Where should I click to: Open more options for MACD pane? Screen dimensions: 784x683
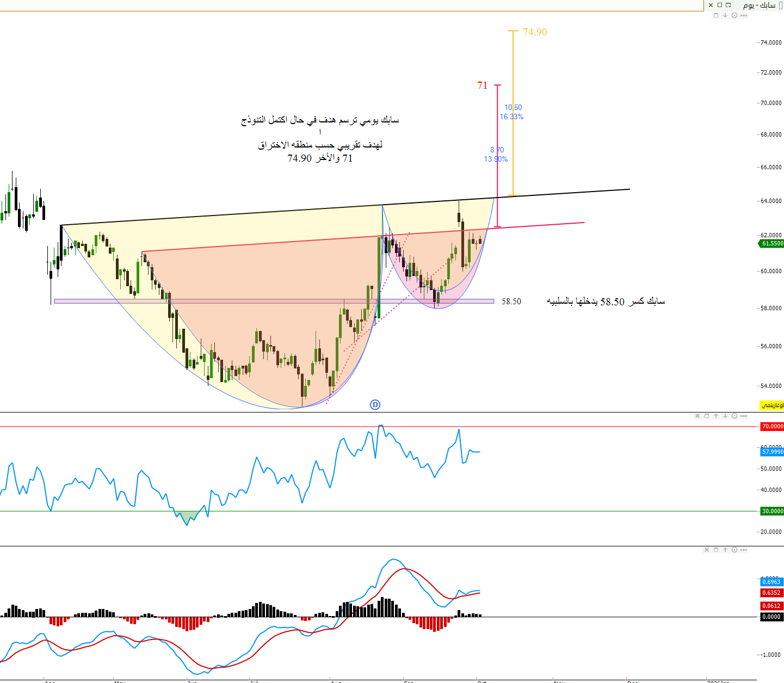(744, 550)
